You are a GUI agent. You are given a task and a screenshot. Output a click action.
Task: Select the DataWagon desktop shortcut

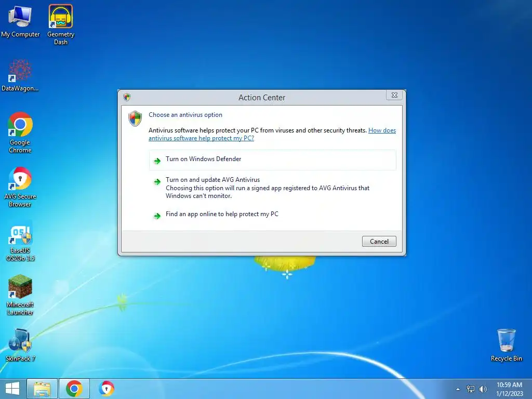tap(20, 75)
